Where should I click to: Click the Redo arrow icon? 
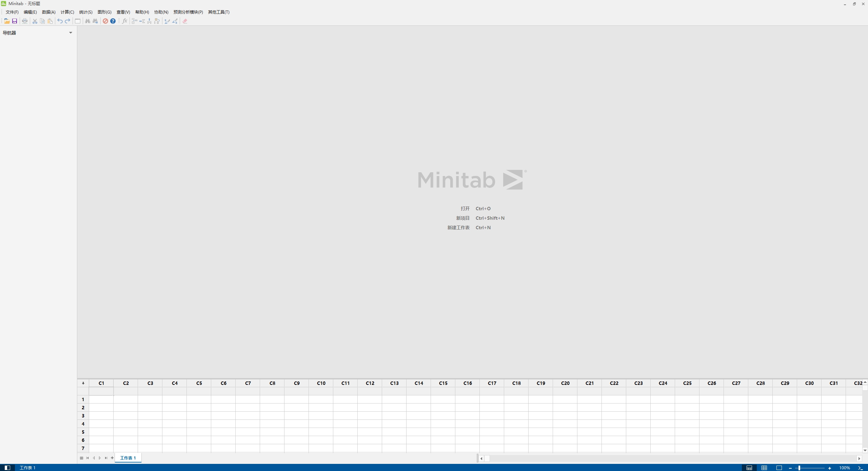67,21
